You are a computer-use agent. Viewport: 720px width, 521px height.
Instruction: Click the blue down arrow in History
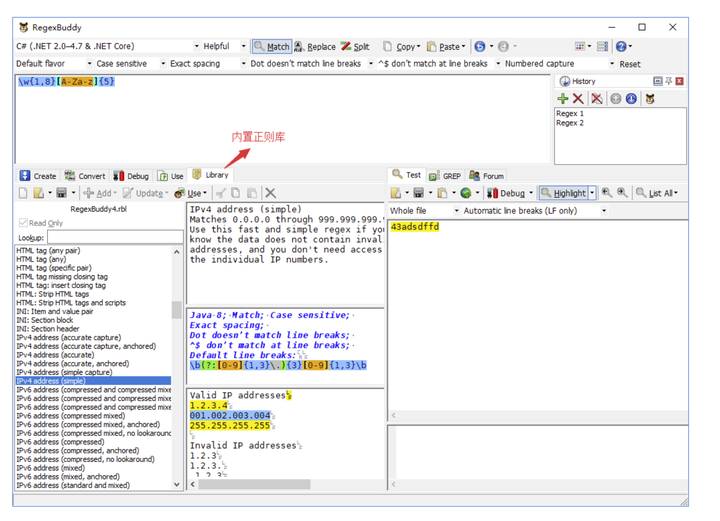pyautogui.click(x=631, y=99)
